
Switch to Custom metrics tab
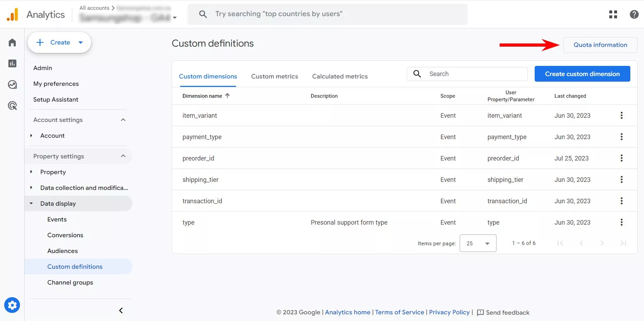coord(275,76)
